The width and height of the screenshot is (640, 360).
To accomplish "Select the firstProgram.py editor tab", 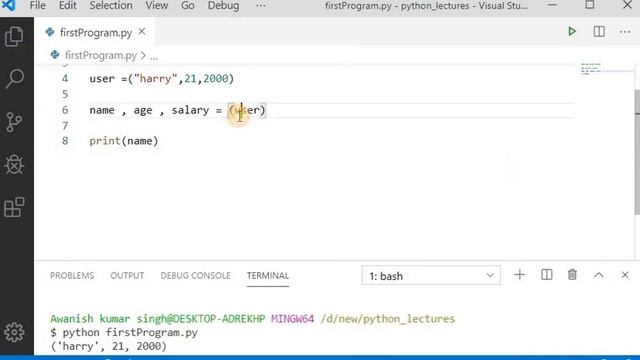I will coord(96,32).
